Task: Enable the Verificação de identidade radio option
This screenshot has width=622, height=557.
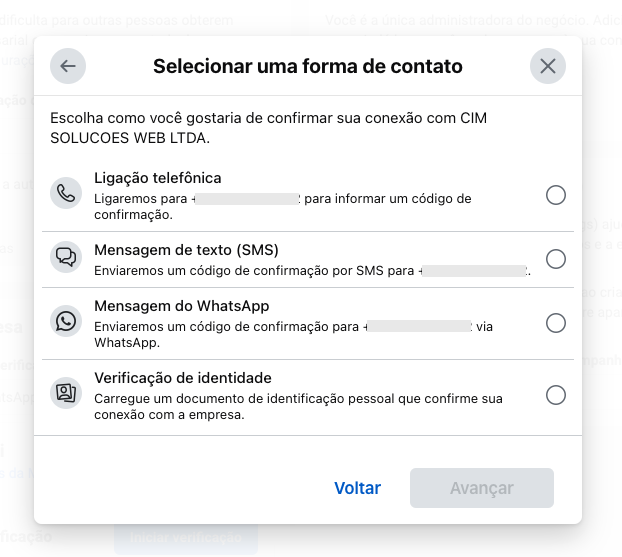Action: pyautogui.click(x=556, y=395)
